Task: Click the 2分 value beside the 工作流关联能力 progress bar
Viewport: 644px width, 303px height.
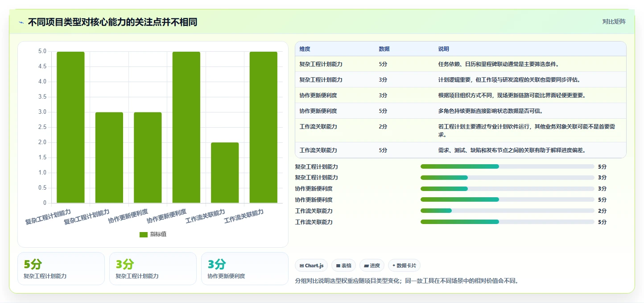Action: click(x=602, y=211)
